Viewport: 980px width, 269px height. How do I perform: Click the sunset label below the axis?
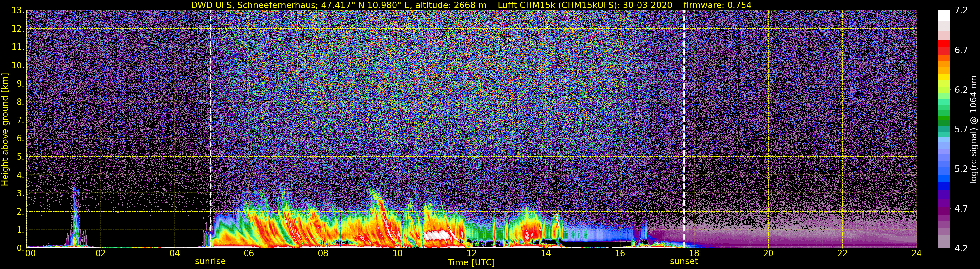coord(684,262)
